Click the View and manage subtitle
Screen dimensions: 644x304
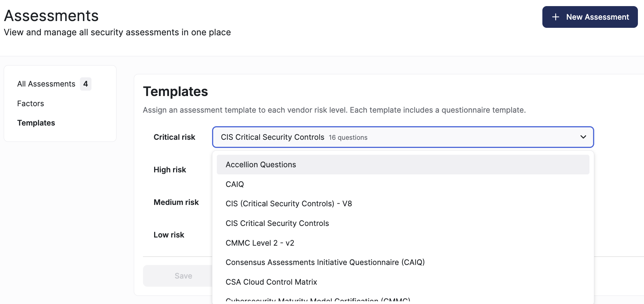[117, 32]
